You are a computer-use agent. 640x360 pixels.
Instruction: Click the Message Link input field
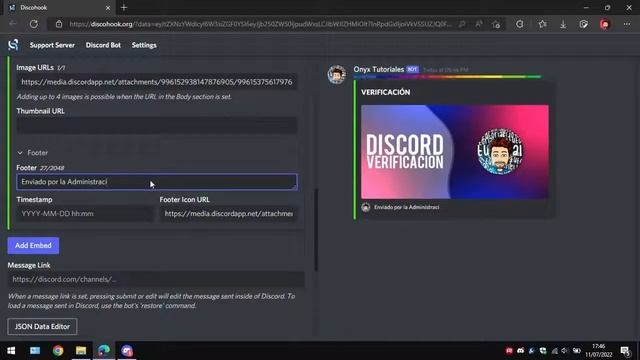pos(156,280)
